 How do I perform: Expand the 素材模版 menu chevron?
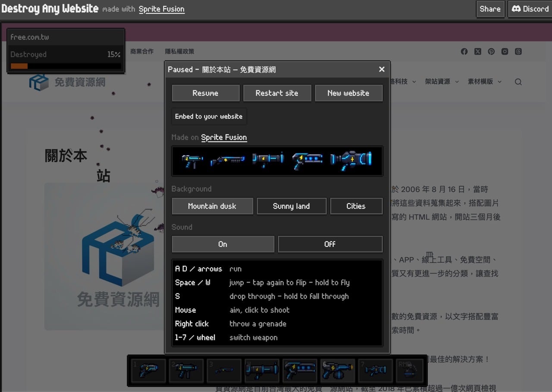click(x=500, y=81)
